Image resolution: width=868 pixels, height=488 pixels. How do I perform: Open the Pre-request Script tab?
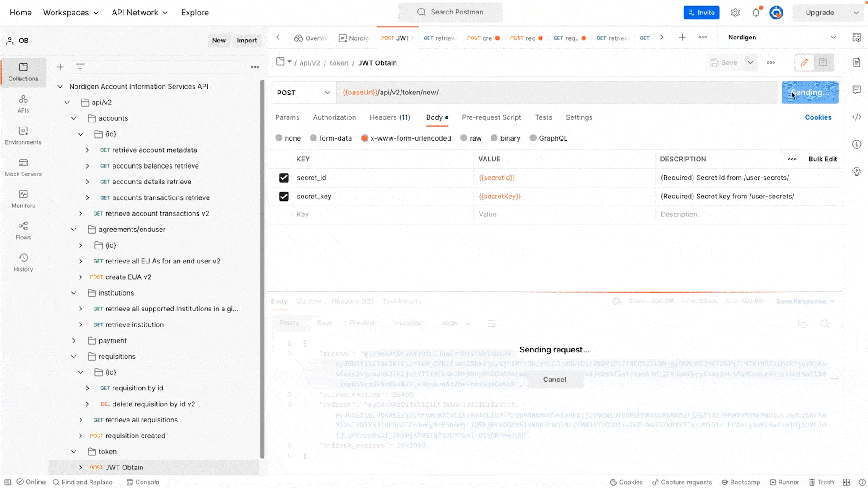[x=491, y=117]
